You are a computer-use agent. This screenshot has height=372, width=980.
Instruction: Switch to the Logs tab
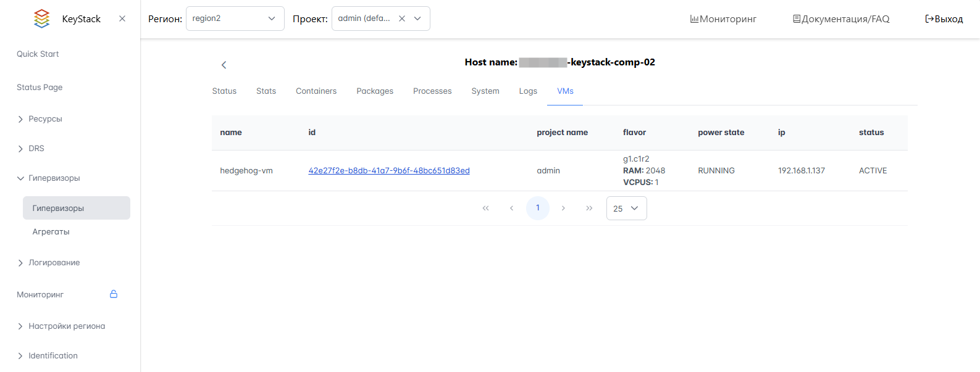pos(528,91)
